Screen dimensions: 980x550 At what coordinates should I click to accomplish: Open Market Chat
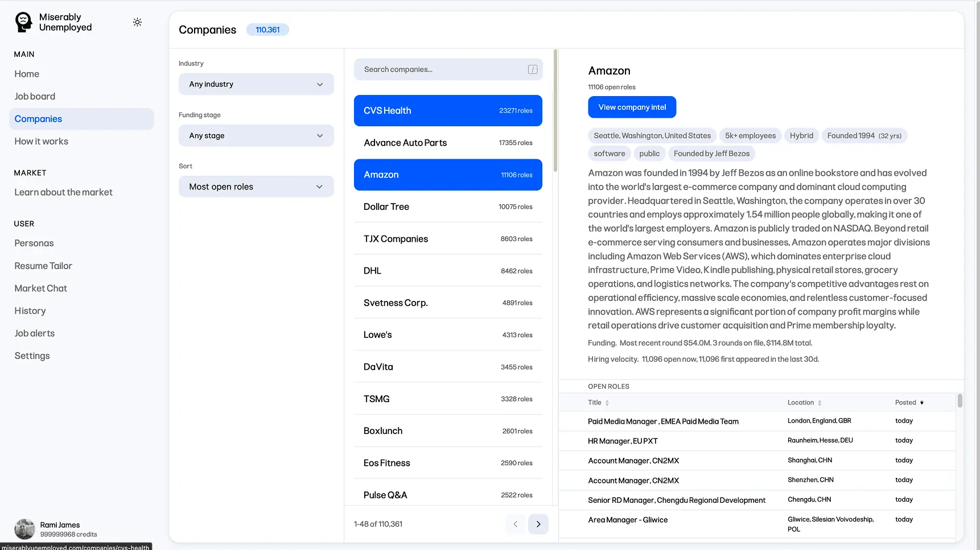pos(81,288)
